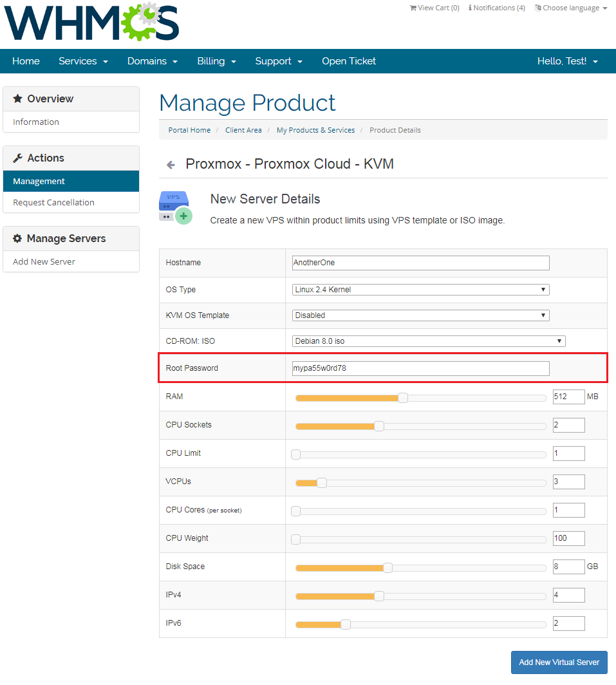
Task: Follow the My Products & Services breadcrumb
Action: coord(315,130)
